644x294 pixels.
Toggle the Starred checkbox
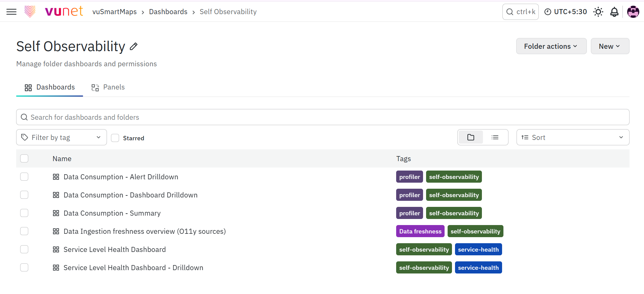[x=115, y=138]
